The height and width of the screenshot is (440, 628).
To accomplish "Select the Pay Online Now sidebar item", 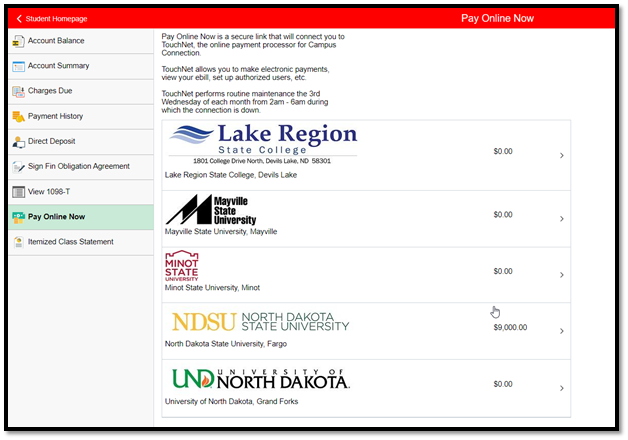I will tap(81, 217).
